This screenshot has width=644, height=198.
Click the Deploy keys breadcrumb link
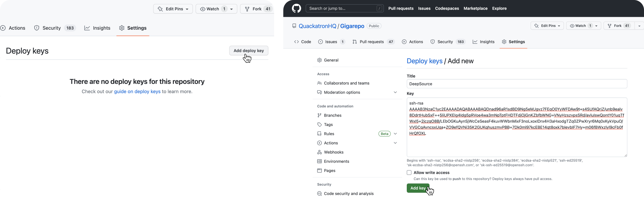tap(424, 61)
